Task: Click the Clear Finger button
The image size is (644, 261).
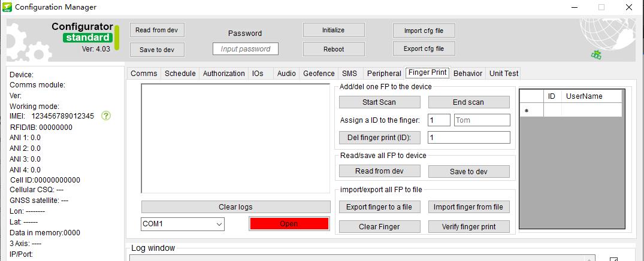Action: click(x=379, y=226)
